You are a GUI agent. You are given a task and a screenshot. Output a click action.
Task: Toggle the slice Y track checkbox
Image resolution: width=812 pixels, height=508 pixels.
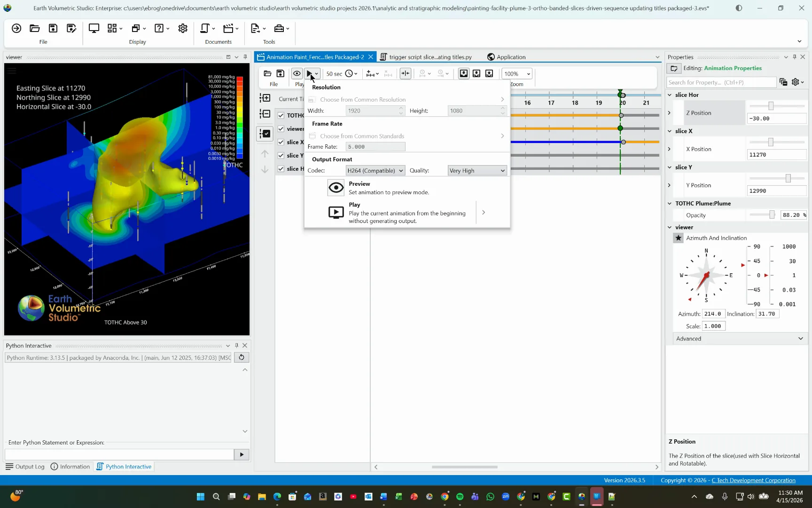[281, 155]
